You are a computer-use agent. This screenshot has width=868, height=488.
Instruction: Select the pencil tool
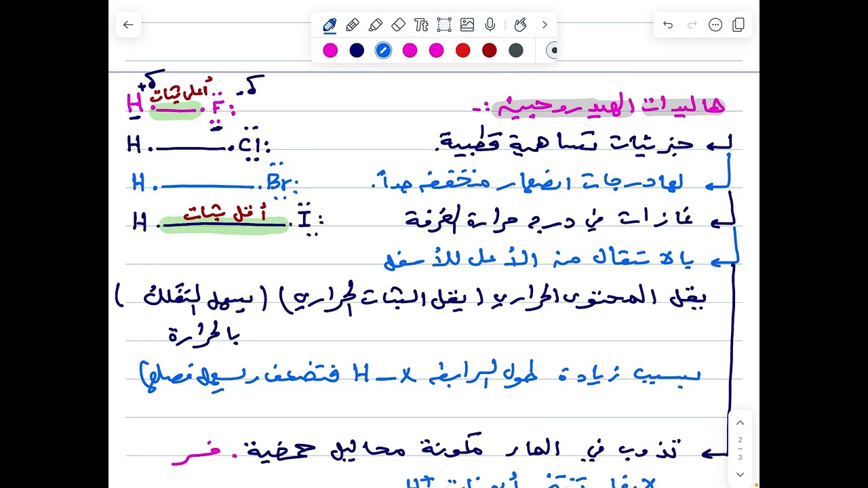(x=353, y=25)
